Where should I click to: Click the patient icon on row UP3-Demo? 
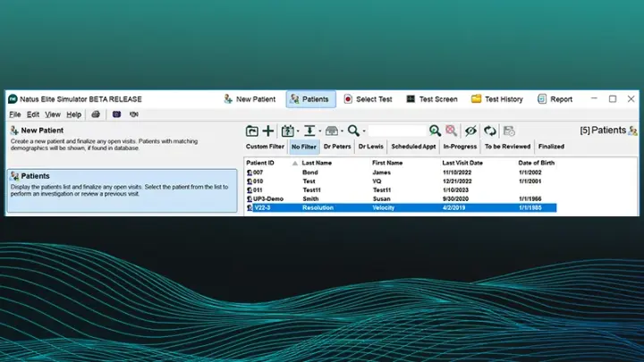point(250,199)
